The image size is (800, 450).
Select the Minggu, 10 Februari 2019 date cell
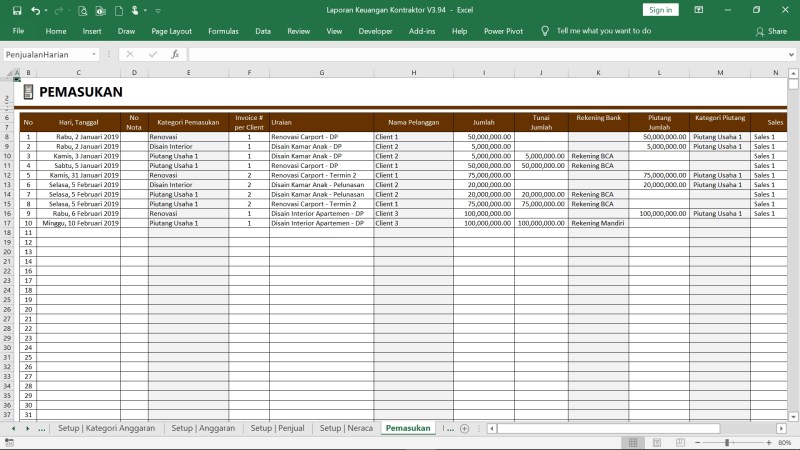pos(79,223)
